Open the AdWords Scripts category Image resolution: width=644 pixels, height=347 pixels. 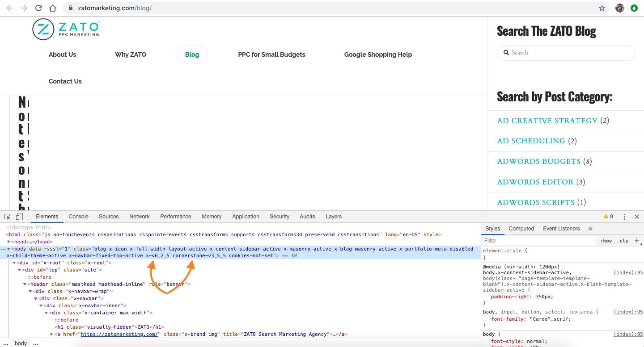(x=536, y=203)
